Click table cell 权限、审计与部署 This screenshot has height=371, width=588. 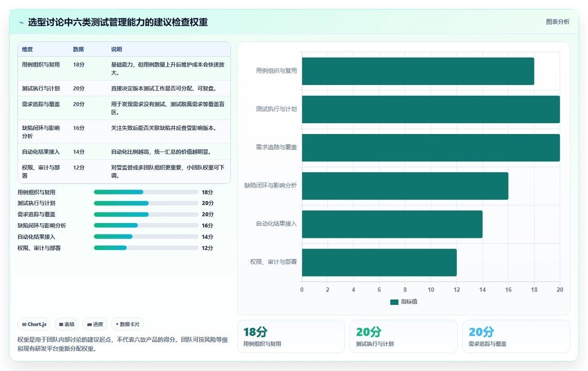coord(41,171)
